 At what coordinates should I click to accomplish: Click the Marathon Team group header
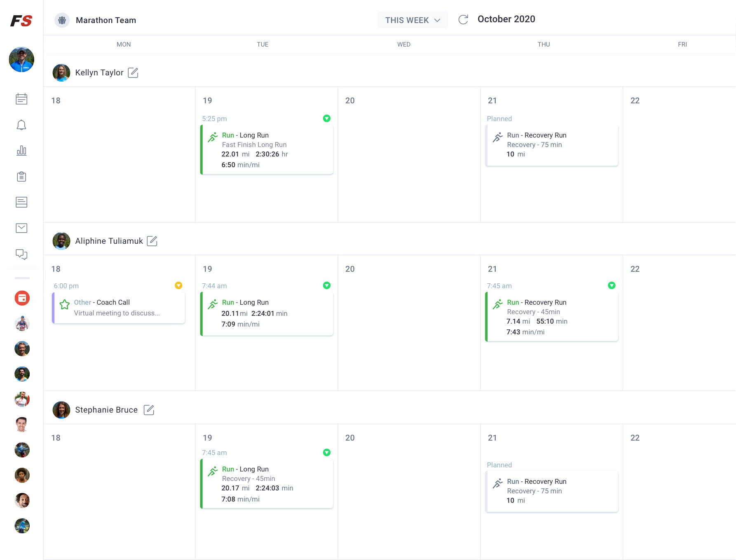(x=105, y=20)
